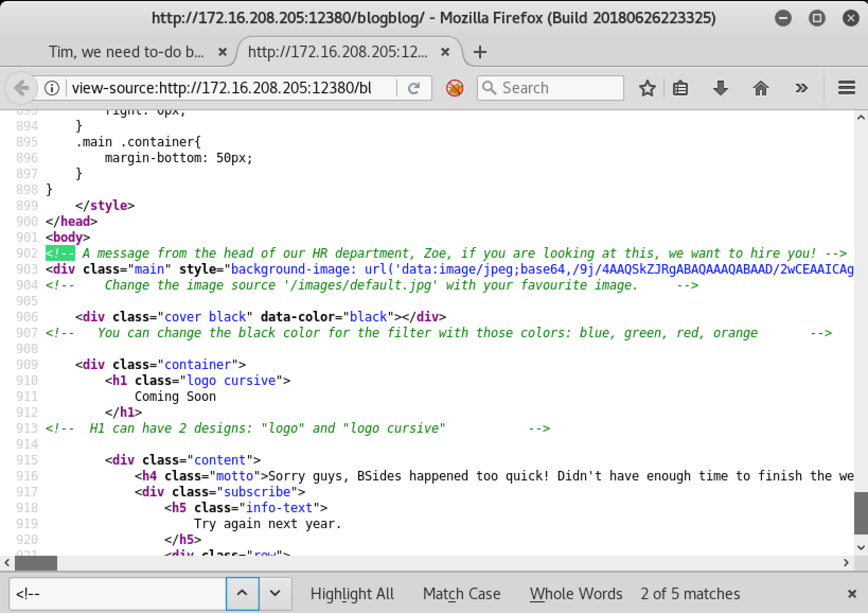Click the blocked-content shield icon
The height and width of the screenshot is (613, 868).
coord(454,87)
